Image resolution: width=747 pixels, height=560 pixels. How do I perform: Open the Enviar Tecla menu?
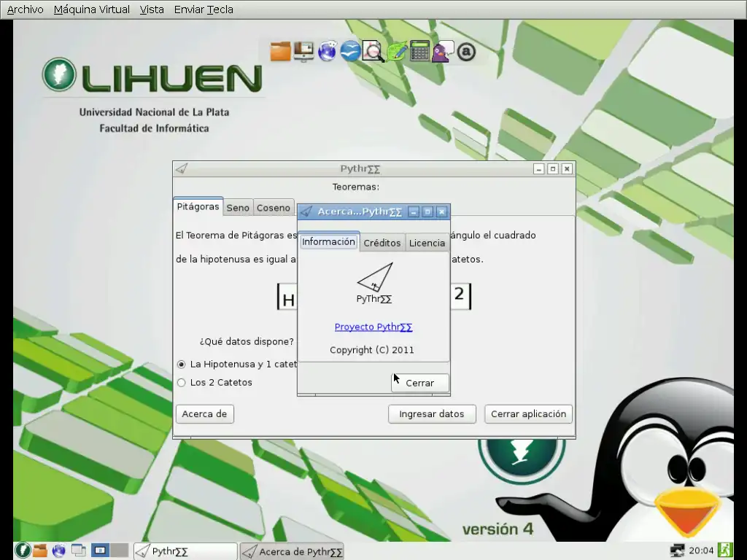click(x=204, y=9)
